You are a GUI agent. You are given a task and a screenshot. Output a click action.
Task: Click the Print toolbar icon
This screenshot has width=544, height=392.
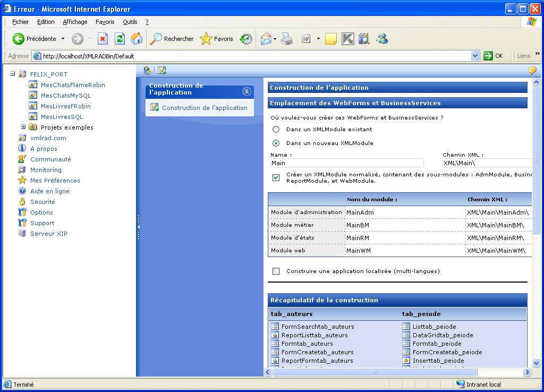coord(287,39)
